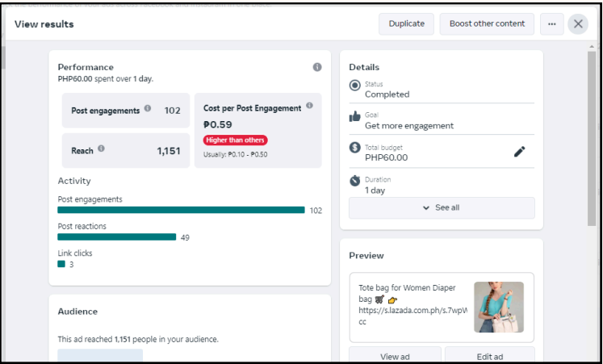Open the three-dot more options menu
This screenshot has width=603, height=364.
552,24
